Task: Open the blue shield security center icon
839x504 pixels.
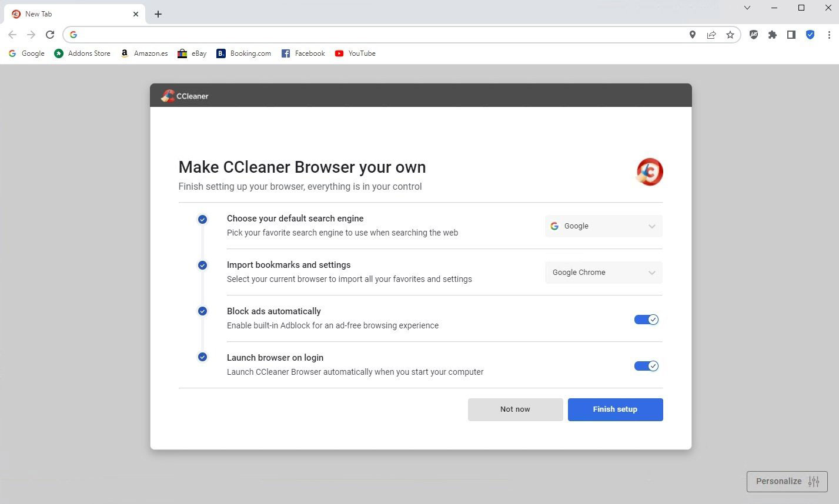Action: click(x=810, y=35)
